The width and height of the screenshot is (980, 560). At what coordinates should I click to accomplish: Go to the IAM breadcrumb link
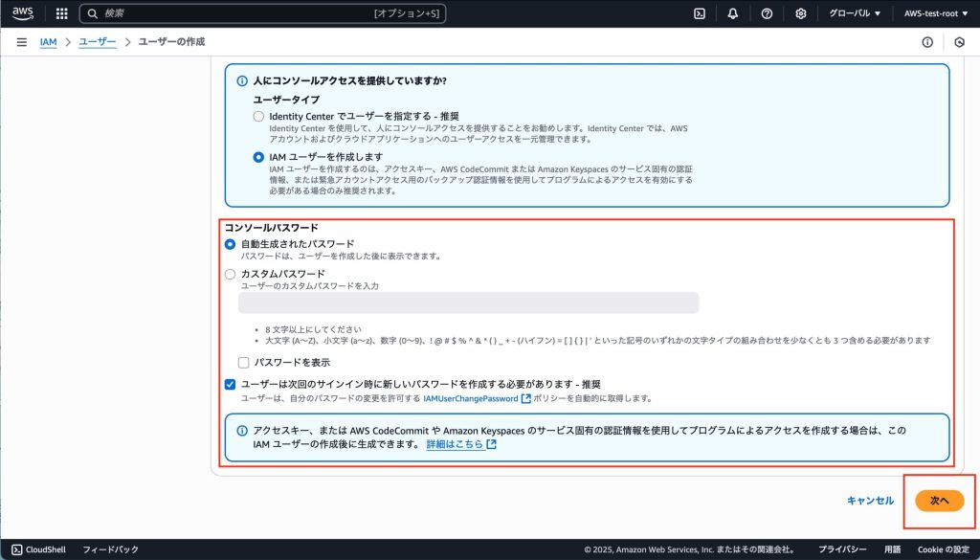(x=48, y=42)
